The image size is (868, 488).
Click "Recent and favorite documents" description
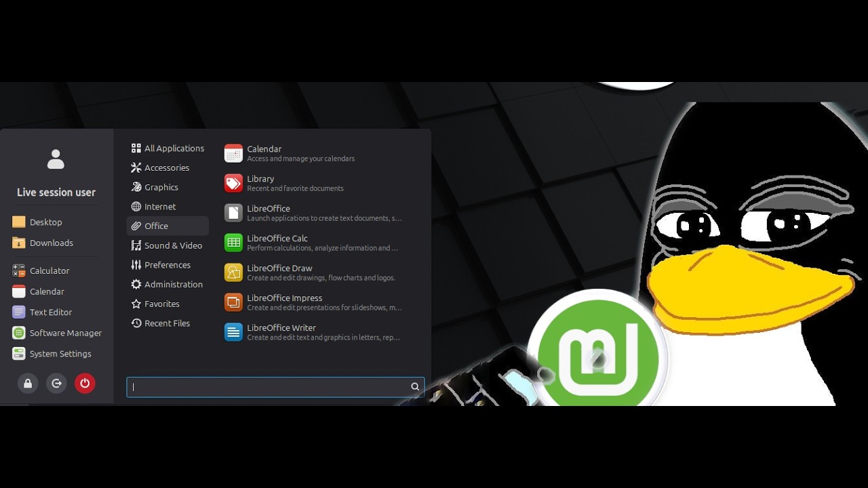[295, 188]
